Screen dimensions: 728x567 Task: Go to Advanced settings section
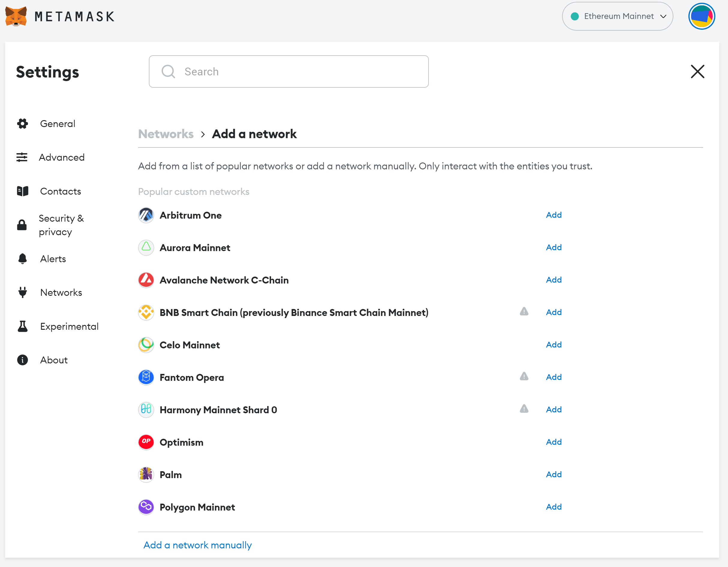pos(61,157)
